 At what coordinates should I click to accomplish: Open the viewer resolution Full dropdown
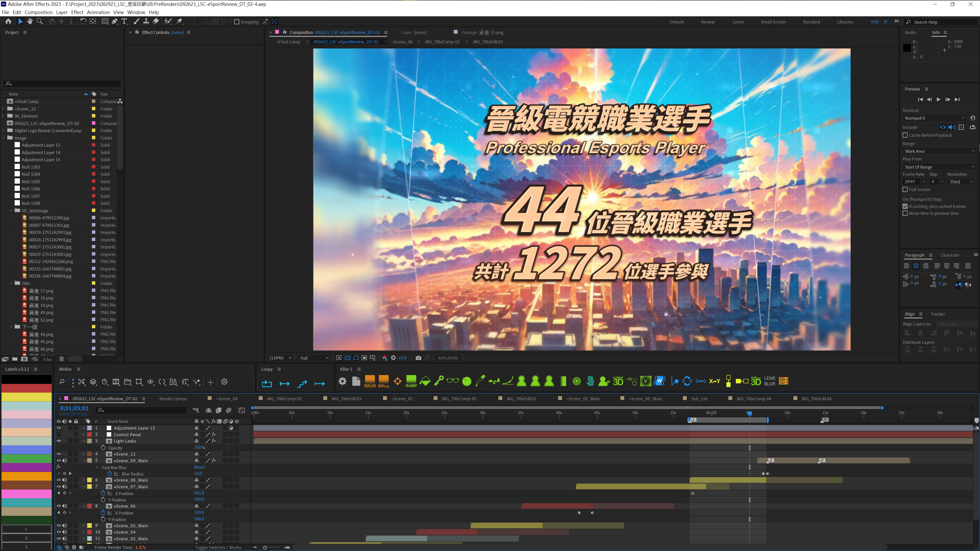pos(314,358)
